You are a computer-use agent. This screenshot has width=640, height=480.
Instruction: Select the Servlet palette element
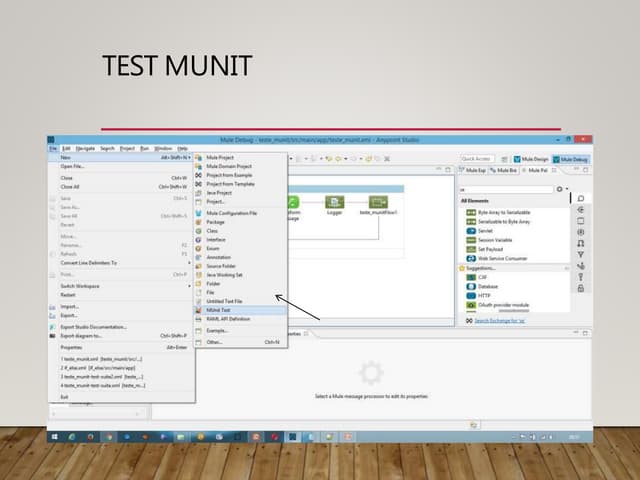pyautogui.click(x=468, y=231)
